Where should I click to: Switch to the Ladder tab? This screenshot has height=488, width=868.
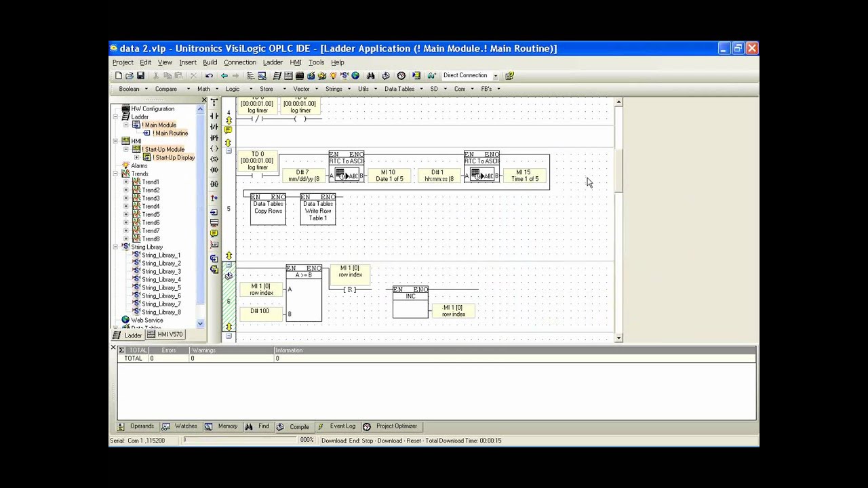tap(127, 335)
